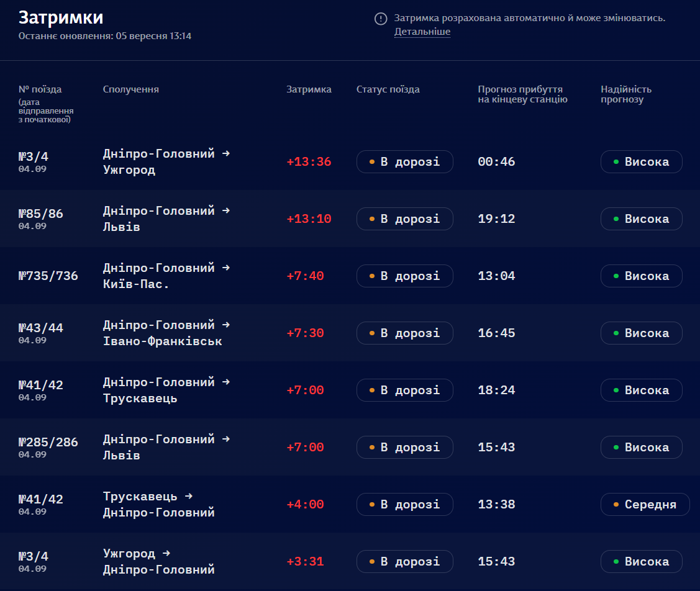
Task: Click the +13:10 delay value
Action: coord(309,219)
